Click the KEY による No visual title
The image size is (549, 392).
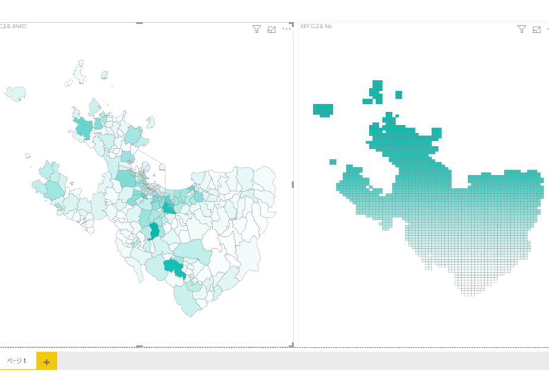(316, 26)
